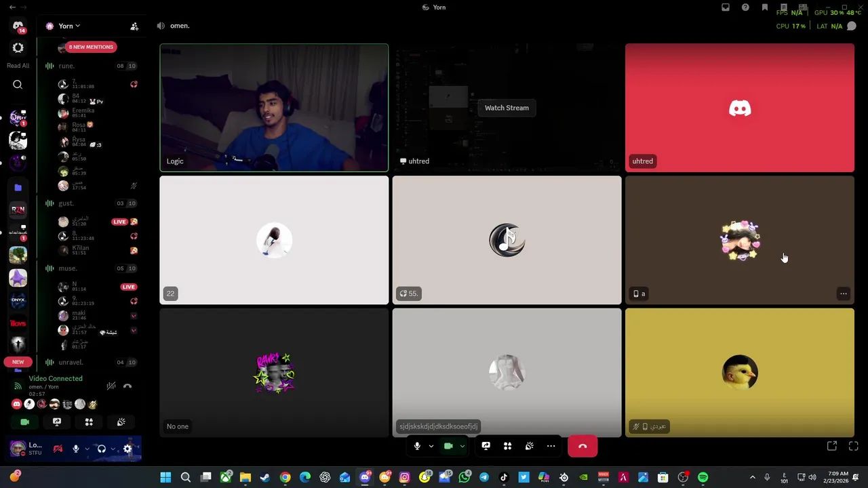This screenshot has width=868, height=488.
Task: Enter full screen for the call
Action: tap(853, 446)
